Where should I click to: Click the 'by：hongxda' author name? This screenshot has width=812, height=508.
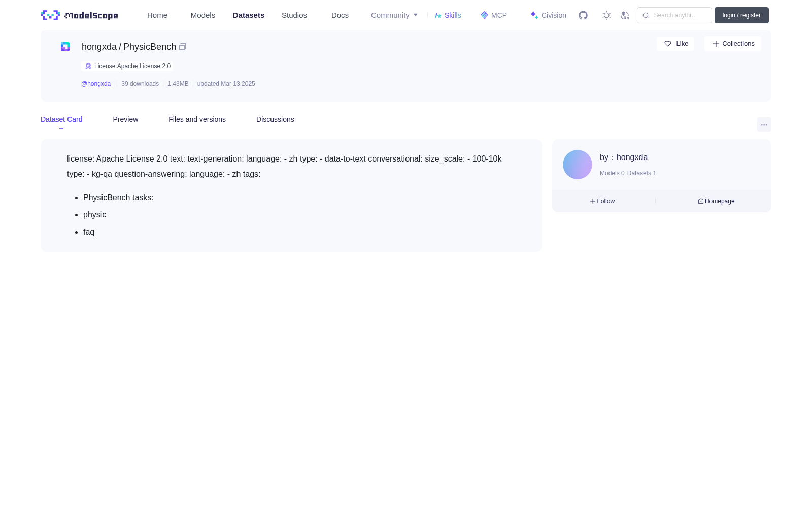pos(624,157)
